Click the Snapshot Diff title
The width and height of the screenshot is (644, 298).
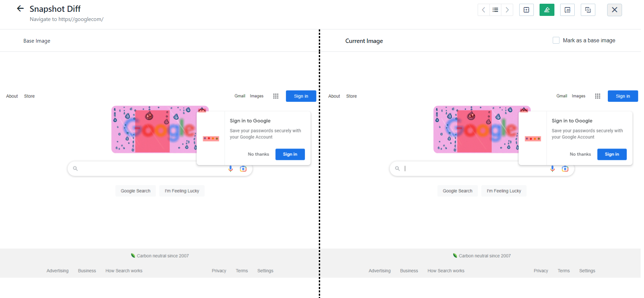tap(55, 9)
